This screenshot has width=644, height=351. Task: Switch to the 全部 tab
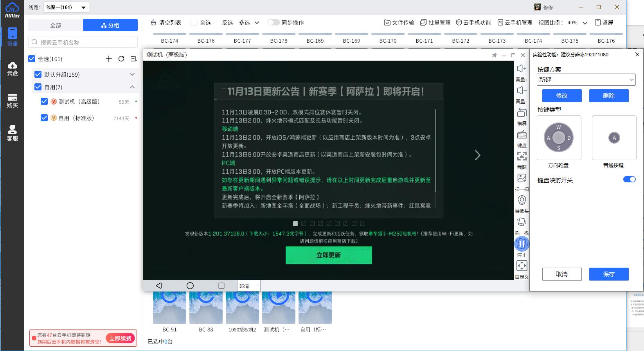[56, 25]
